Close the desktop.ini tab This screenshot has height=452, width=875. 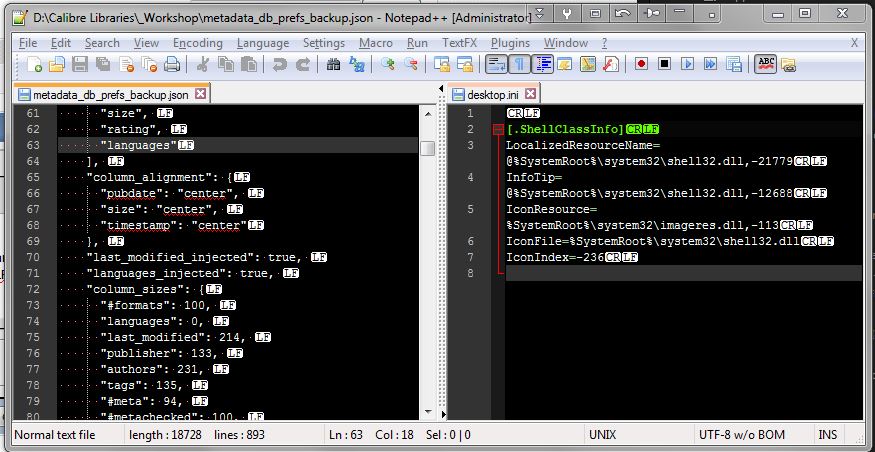[530, 94]
